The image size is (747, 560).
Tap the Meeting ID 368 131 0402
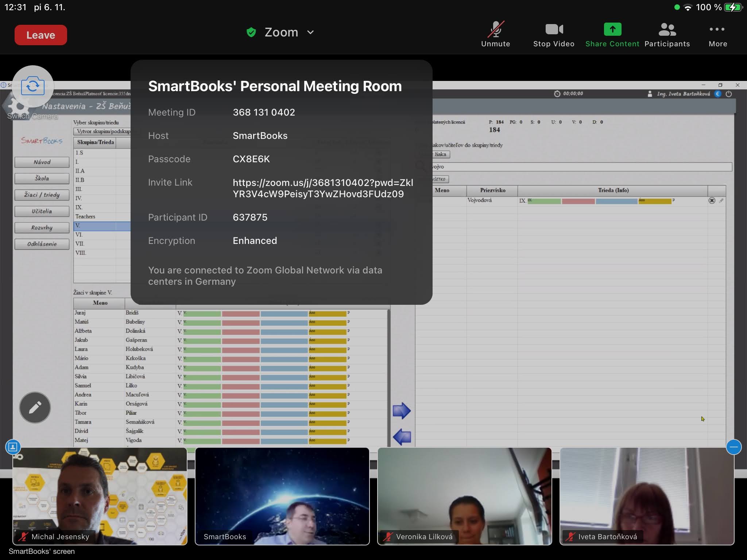pos(264,112)
